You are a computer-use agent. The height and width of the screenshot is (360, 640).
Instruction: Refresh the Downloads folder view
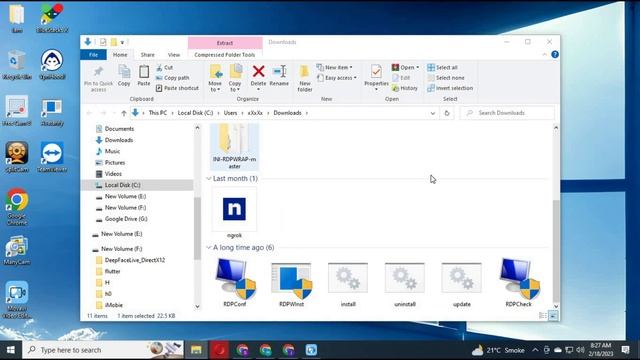click(x=447, y=113)
